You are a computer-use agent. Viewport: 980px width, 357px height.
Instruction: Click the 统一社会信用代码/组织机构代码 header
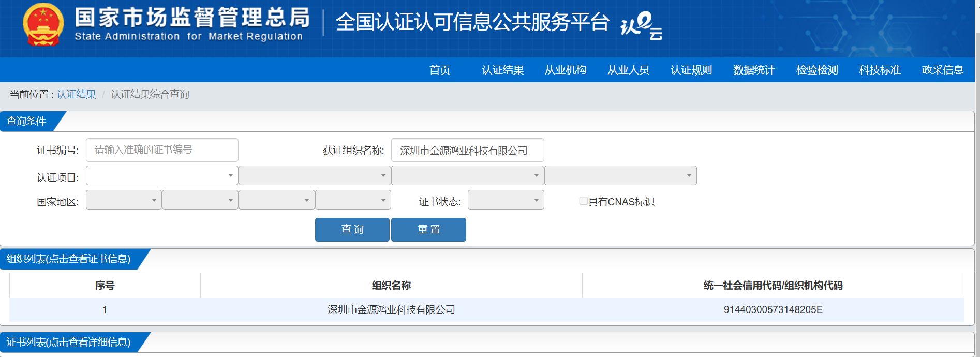click(x=773, y=285)
